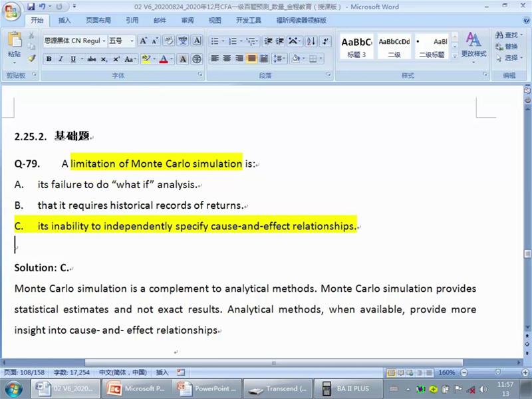This screenshot has height=399, width=532.
Task: Click the Character Border icon
Action: 197,41
